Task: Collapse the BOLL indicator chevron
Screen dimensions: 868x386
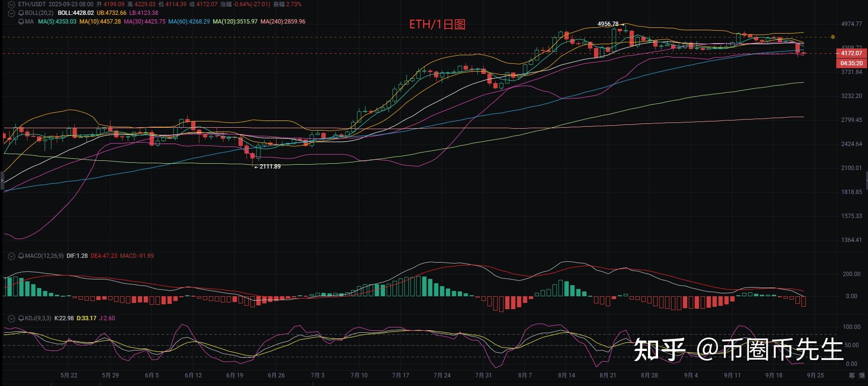Action: pyautogui.click(x=12, y=13)
